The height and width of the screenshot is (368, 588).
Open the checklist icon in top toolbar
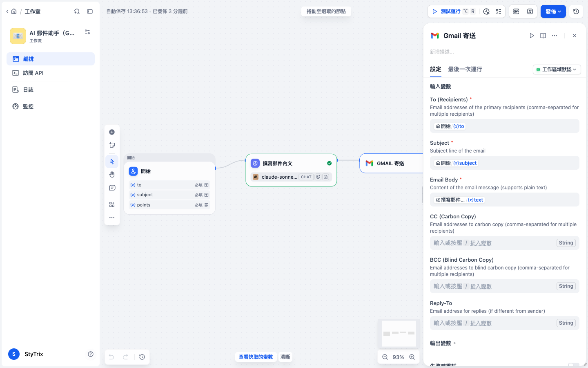499,11
